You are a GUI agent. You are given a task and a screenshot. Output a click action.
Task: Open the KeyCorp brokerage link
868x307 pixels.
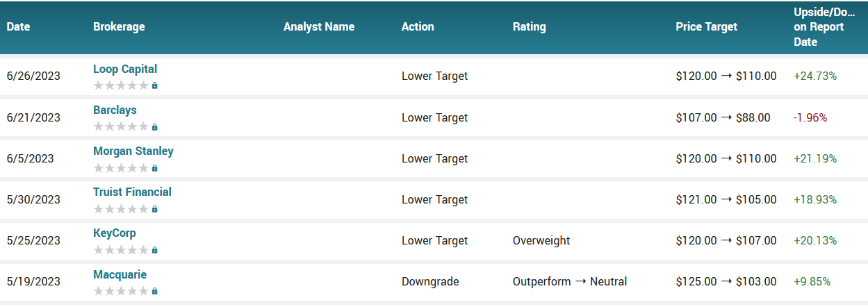click(x=115, y=233)
